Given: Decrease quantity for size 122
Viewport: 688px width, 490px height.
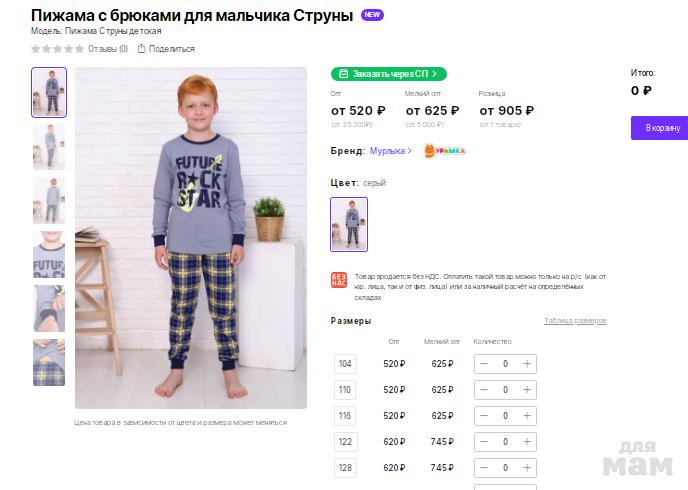Looking at the screenshot, I should [484, 442].
